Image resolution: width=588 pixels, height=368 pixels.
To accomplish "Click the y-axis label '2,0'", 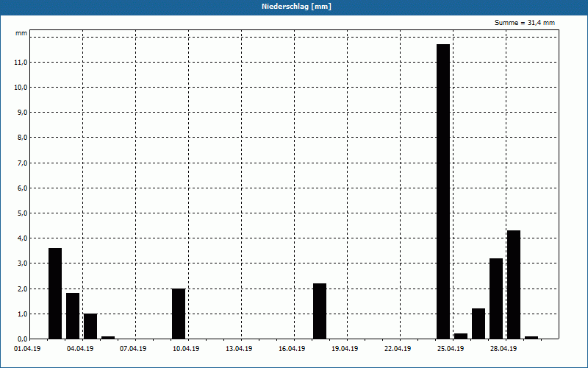I will 22,289.
